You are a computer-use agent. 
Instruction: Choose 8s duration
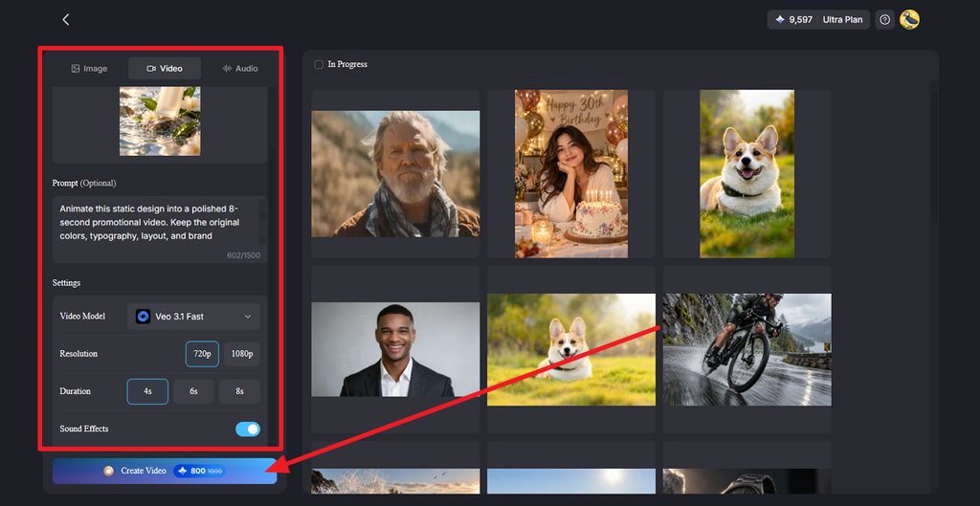click(240, 391)
